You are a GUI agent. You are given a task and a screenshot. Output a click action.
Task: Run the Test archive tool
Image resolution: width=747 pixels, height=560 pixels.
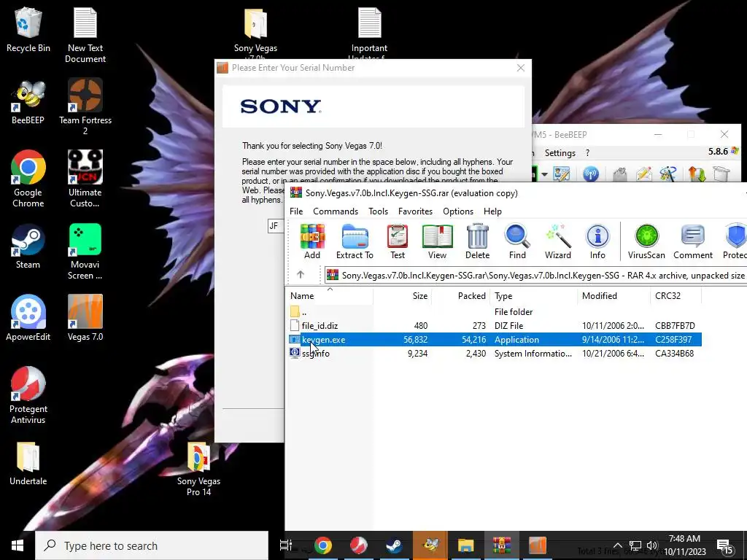[398, 242]
